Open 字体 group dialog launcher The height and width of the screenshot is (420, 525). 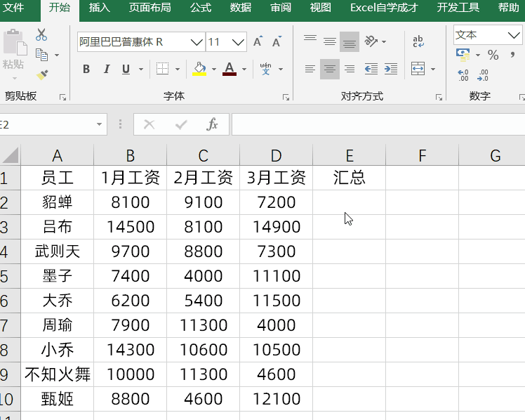tap(286, 98)
